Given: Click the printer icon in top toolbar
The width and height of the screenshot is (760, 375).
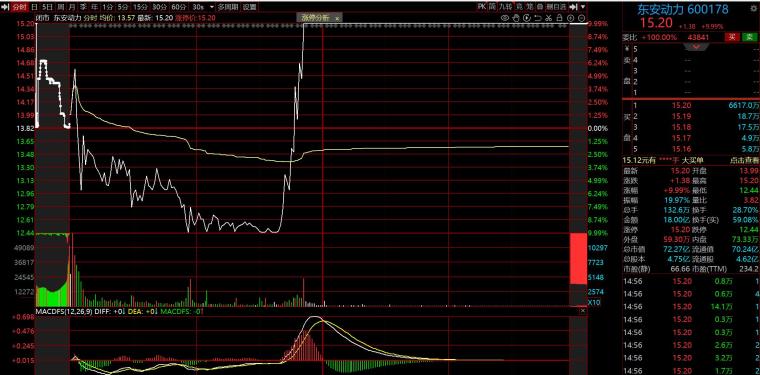Looking at the screenshot, I should (540, 7).
